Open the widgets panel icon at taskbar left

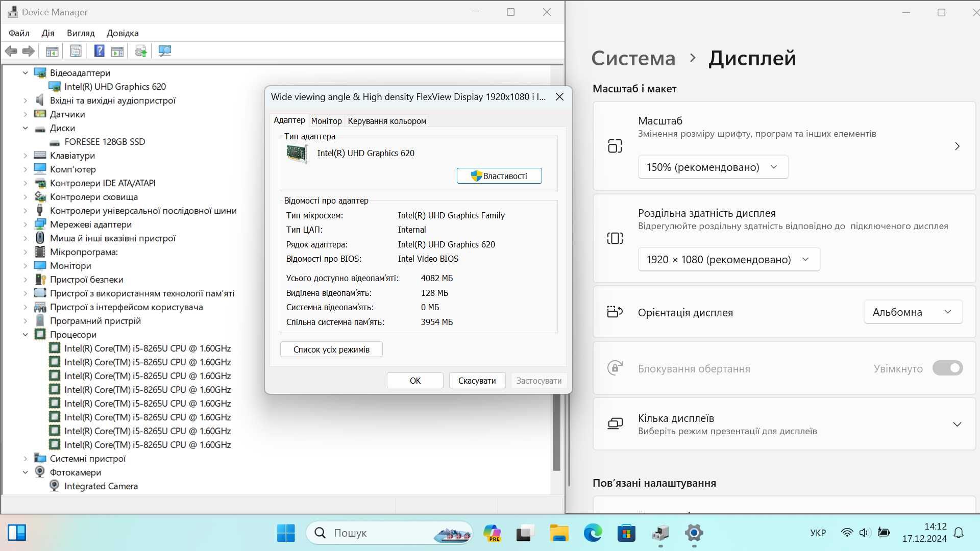click(x=17, y=533)
